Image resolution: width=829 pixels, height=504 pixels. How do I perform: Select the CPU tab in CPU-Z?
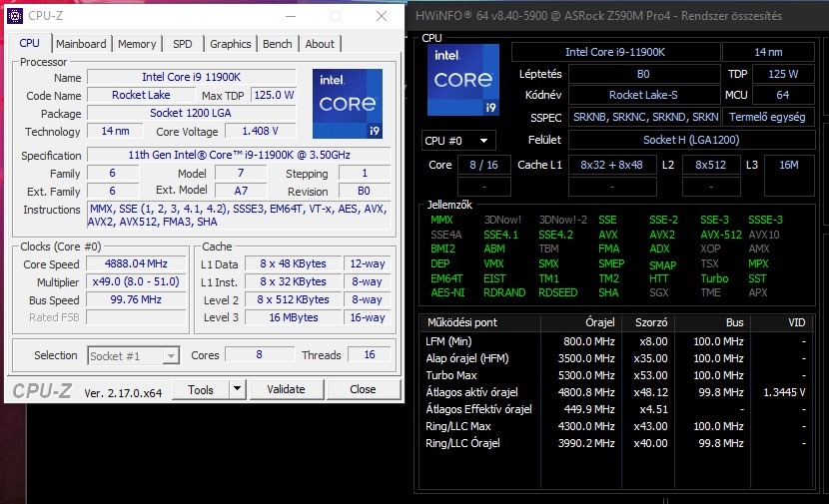click(x=30, y=43)
